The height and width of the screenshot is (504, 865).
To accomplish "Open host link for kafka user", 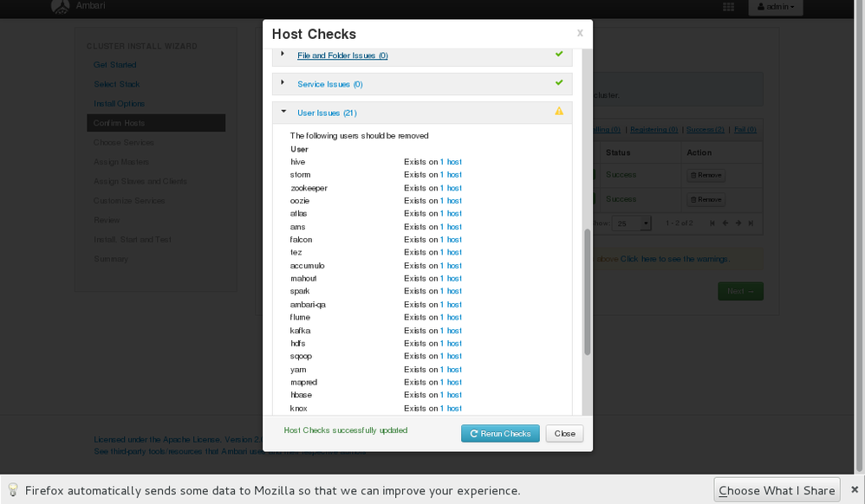I will pyautogui.click(x=451, y=330).
